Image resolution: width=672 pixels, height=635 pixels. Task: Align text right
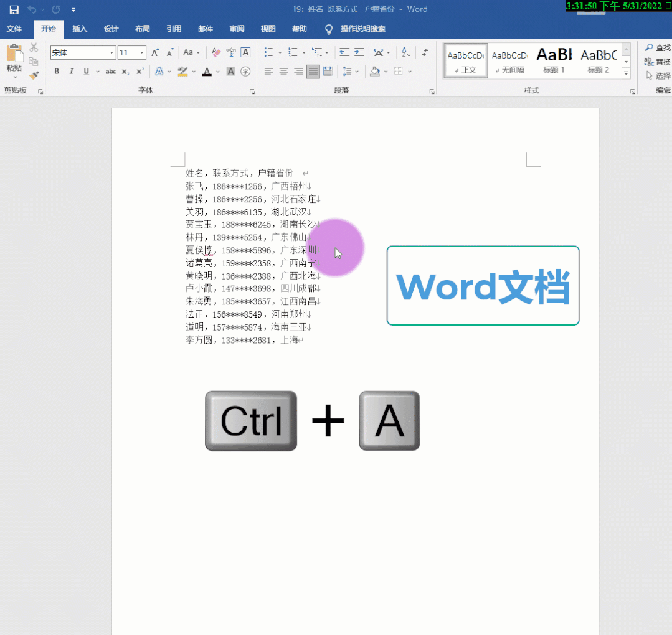pos(298,71)
